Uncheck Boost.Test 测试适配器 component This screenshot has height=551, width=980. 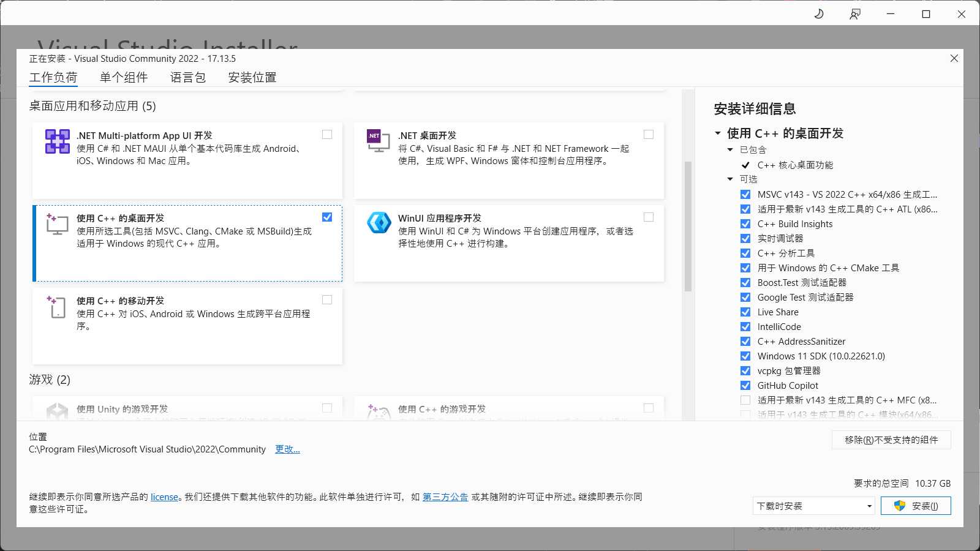745,283
